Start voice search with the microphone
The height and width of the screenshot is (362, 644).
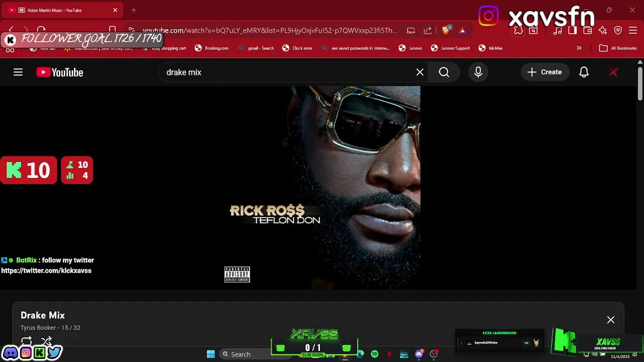(x=478, y=72)
